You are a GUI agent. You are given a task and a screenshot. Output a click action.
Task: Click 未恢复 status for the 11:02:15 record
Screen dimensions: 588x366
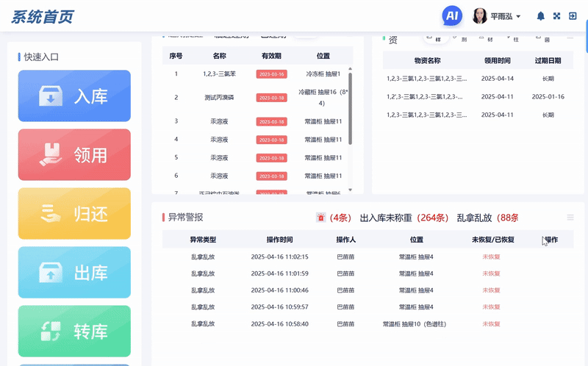pos(491,257)
